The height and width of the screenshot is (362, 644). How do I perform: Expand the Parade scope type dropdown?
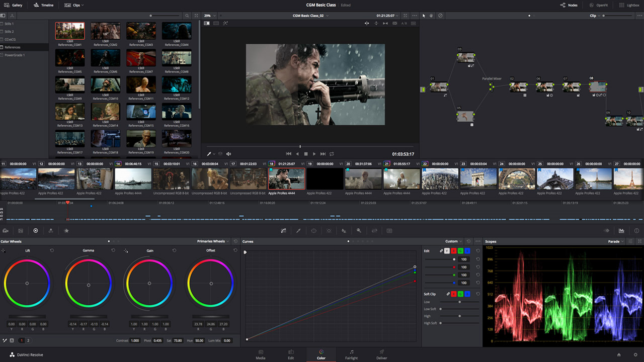pos(616,241)
